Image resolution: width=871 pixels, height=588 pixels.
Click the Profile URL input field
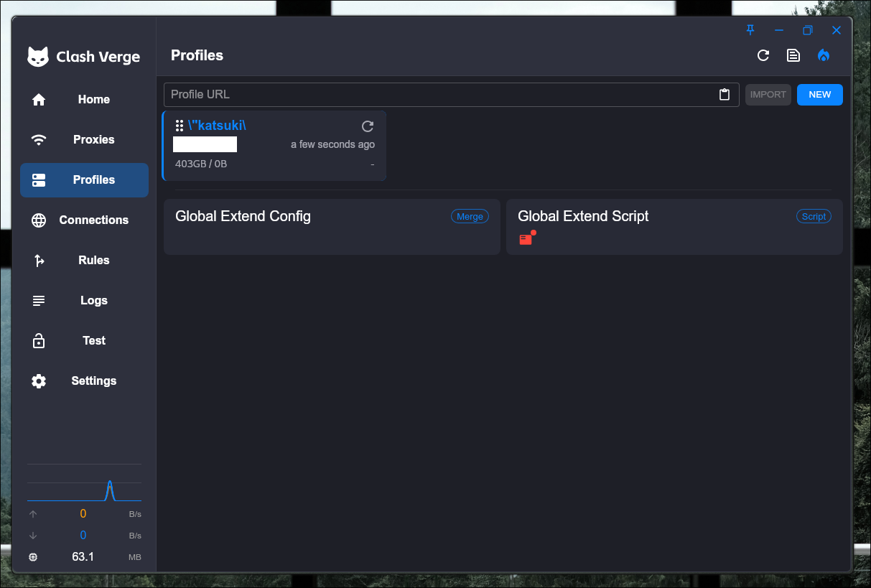tap(438, 95)
